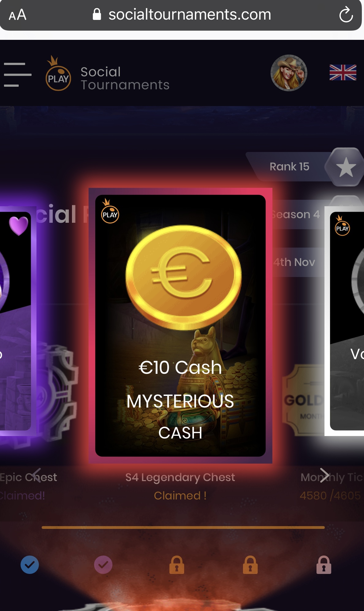364x611 pixels.
Task: Click the orange chest progress bar
Action: 183,527
